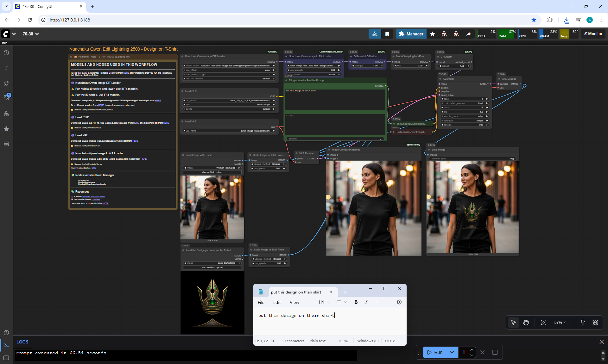Click the fit view focus icon
608x364 pixels.
(x=543, y=322)
